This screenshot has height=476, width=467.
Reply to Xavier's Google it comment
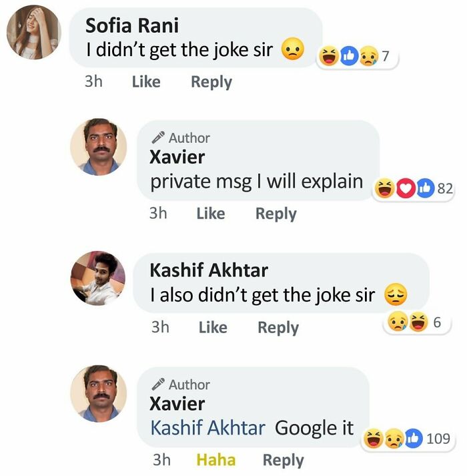coord(283,460)
